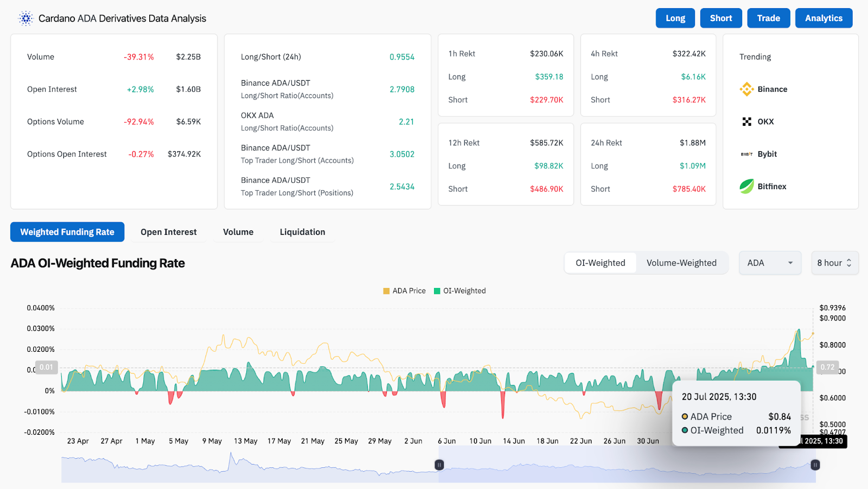Image resolution: width=868 pixels, height=489 pixels.
Task: Click the Bybit logo icon in Trending
Action: [x=746, y=155]
